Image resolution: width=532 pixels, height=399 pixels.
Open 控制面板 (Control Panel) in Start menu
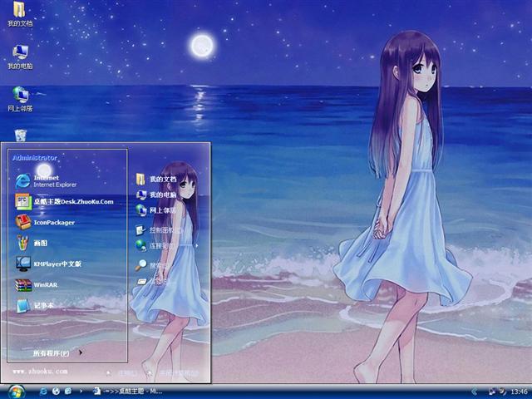(x=165, y=229)
